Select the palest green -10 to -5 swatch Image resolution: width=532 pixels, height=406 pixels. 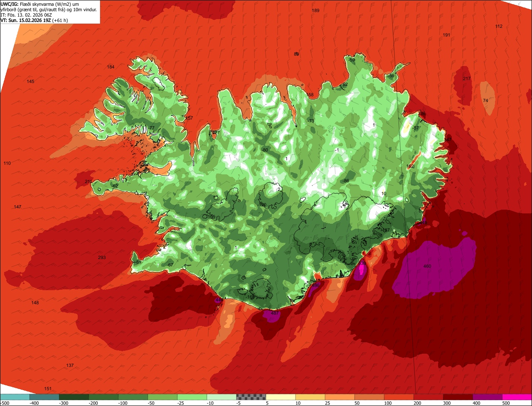[x=222, y=397]
